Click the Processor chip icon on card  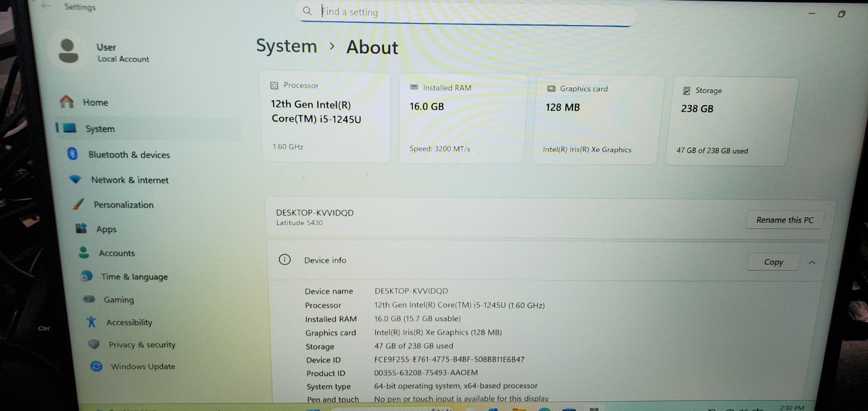pyautogui.click(x=275, y=85)
